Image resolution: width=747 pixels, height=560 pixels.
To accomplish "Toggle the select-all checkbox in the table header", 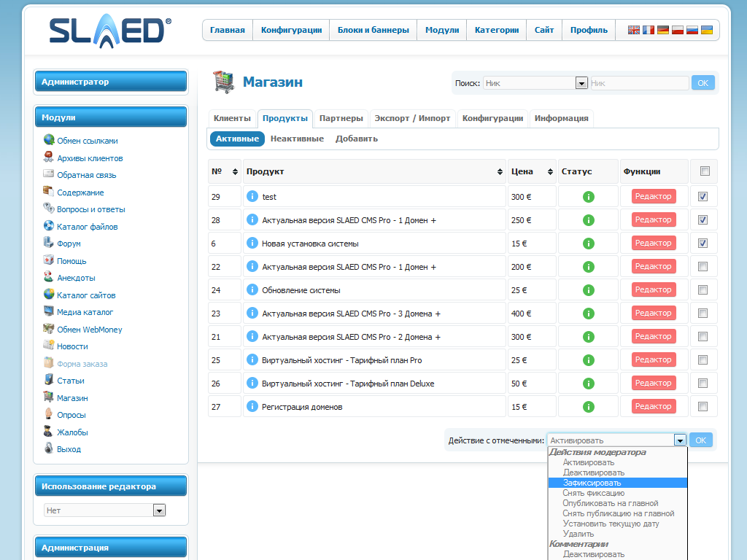I will click(704, 171).
